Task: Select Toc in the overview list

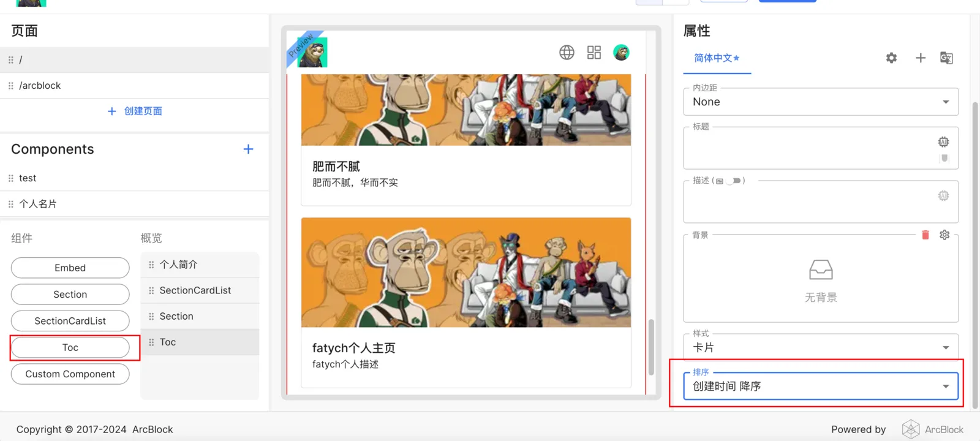Action: coord(200,342)
